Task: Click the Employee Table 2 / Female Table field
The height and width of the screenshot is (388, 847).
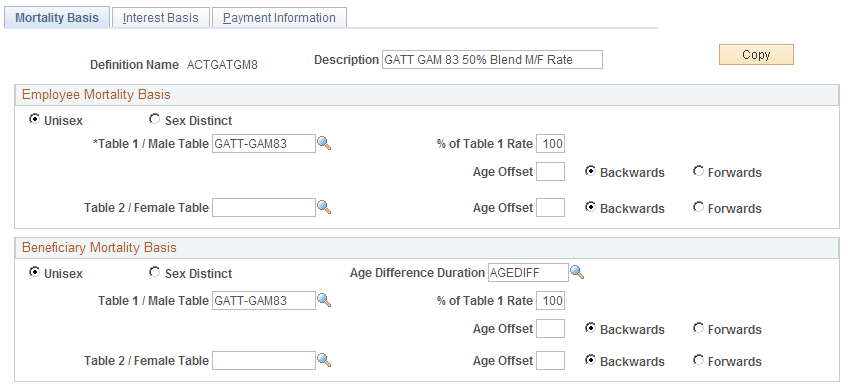Action: click(x=264, y=208)
